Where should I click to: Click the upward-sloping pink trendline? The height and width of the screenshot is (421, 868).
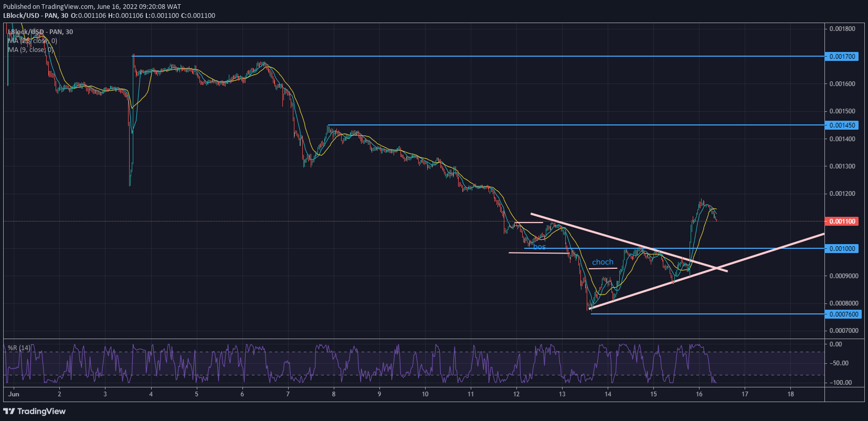[706, 271]
